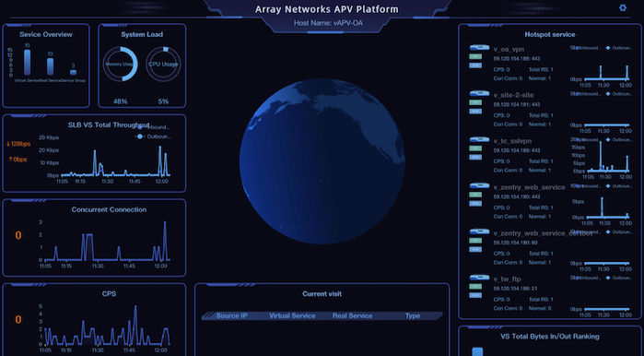Click the device icon beside v_tw_ftp
644x356 pixels.
[479, 278]
